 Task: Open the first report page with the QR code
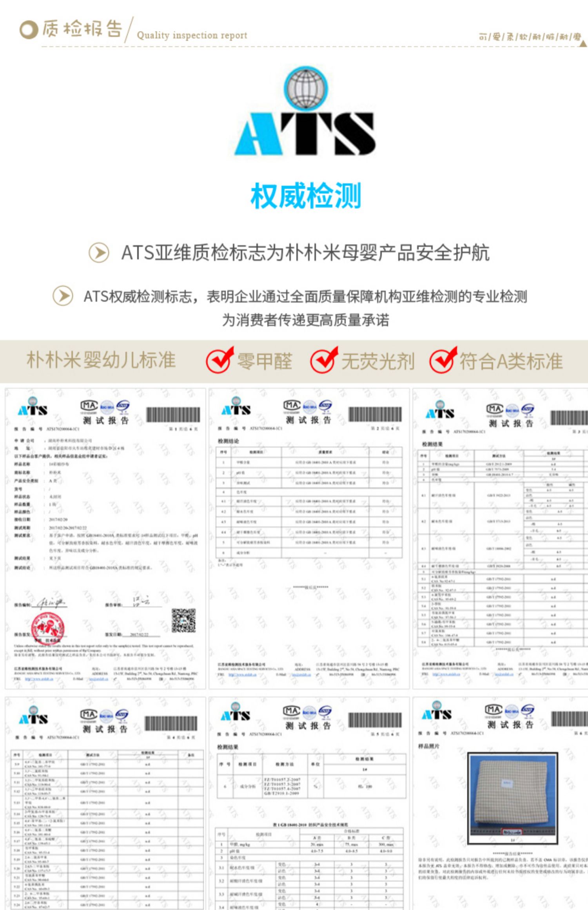pos(105,538)
